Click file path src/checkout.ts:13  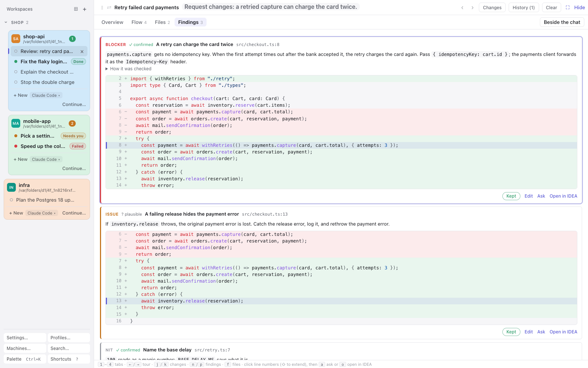(x=265, y=214)
